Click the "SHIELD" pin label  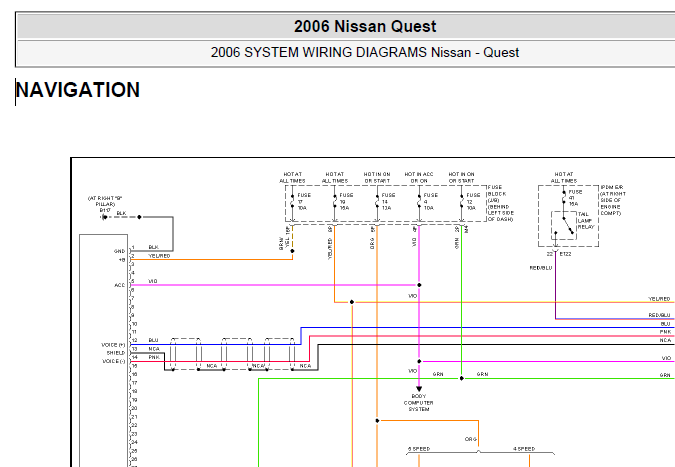[x=116, y=353]
